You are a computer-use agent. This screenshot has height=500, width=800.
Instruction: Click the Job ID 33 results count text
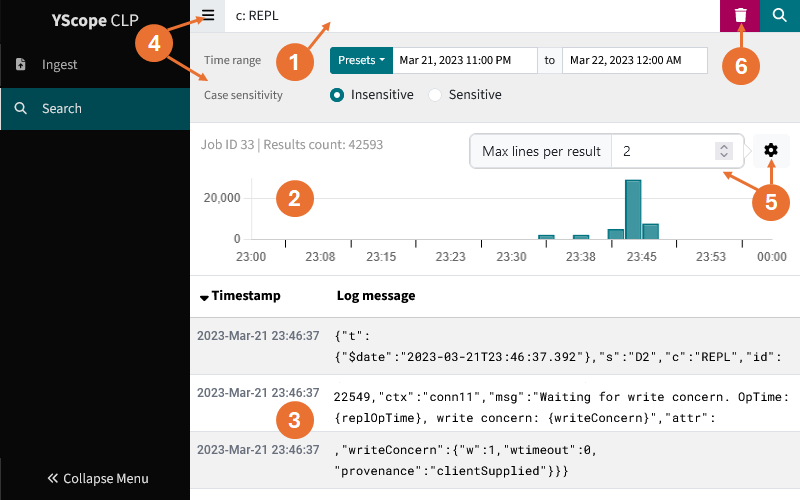click(x=291, y=145)
